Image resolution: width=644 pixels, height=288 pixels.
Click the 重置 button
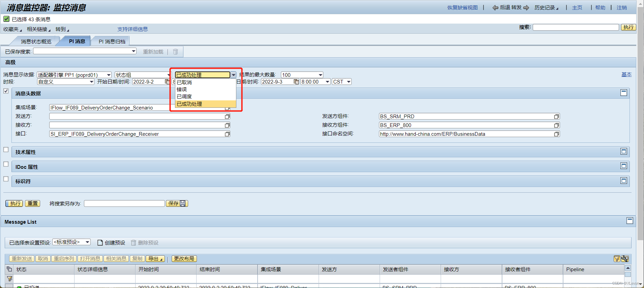click(x=33, y=203)
